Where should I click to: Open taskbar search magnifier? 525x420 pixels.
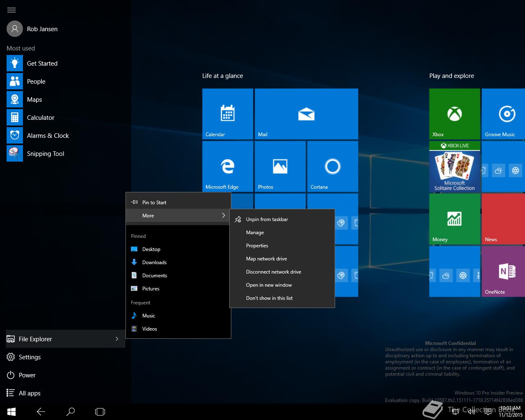pyautogui.click(x=71, y=411)
